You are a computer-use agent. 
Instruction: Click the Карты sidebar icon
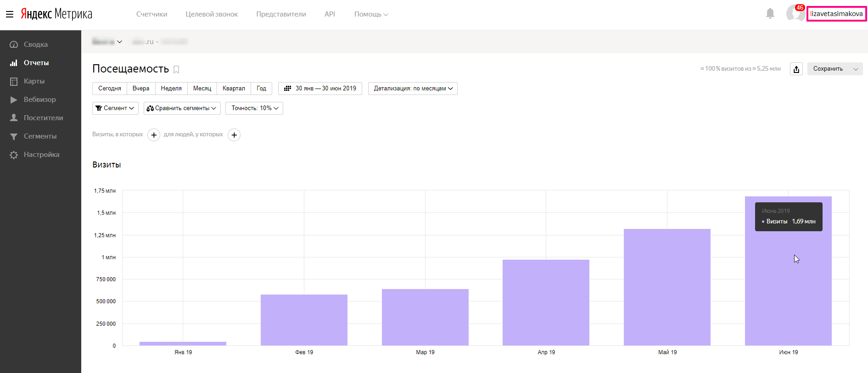14,81
